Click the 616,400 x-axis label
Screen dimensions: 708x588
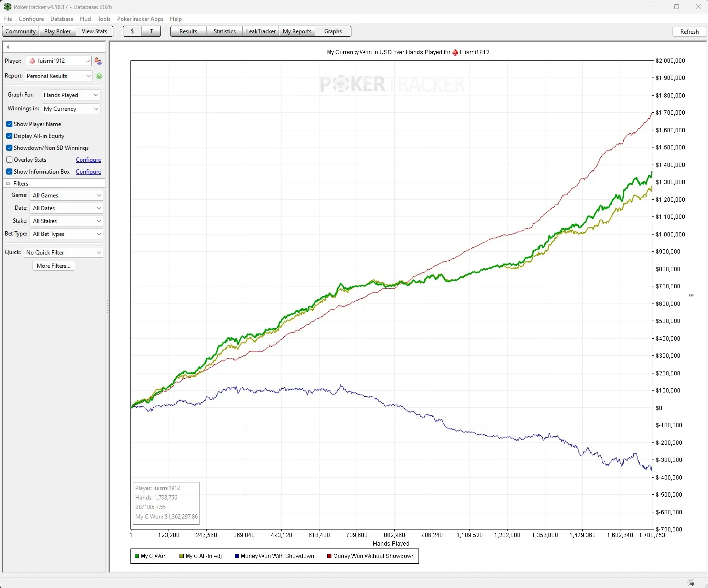click(319, 535)
